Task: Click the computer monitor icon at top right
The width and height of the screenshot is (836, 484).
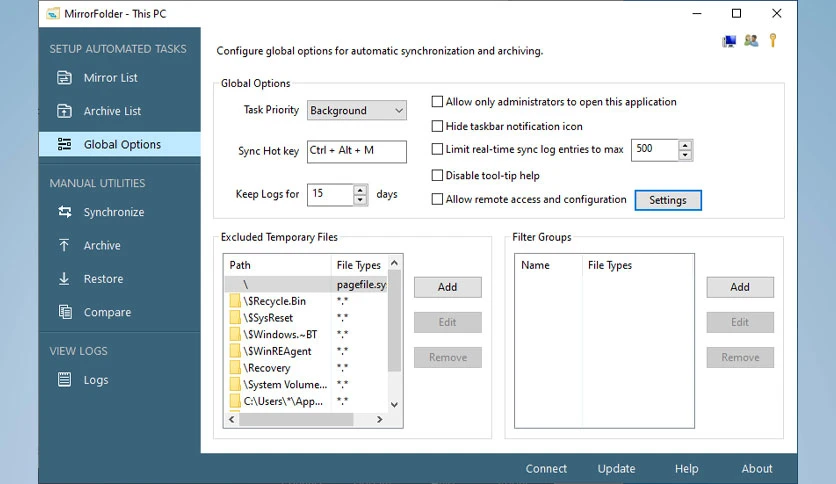Action: tap(729, 41)
